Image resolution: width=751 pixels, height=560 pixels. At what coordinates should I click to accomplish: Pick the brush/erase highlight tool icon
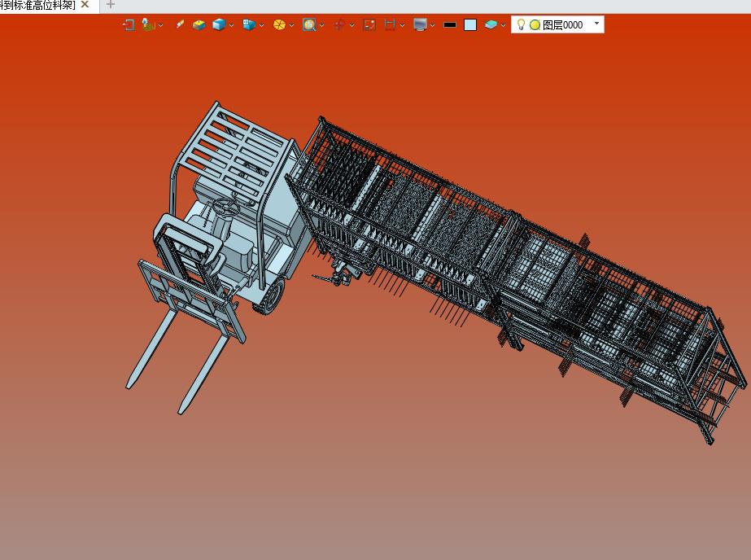click(180, 24)
